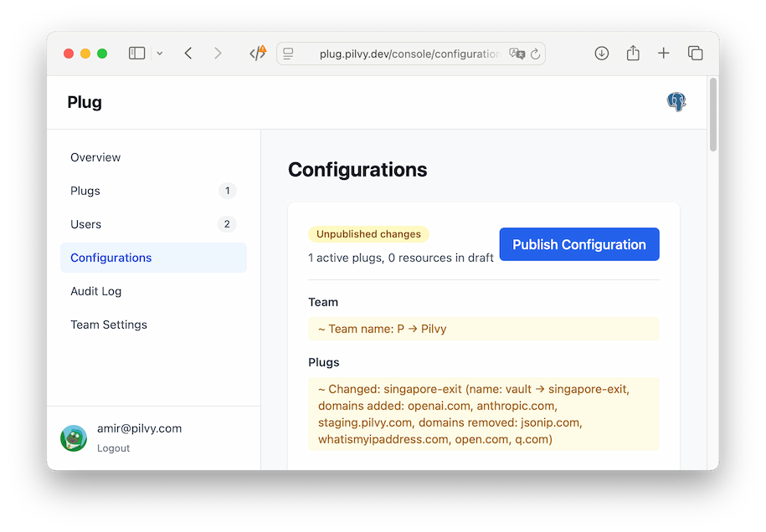Open the Plugs section in the sidebar
The image size is (766, 532).
(x=85, y=191)
